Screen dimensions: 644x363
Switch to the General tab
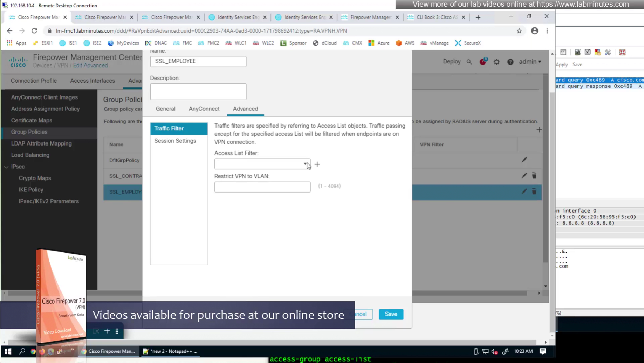click(x=165, y=109)
